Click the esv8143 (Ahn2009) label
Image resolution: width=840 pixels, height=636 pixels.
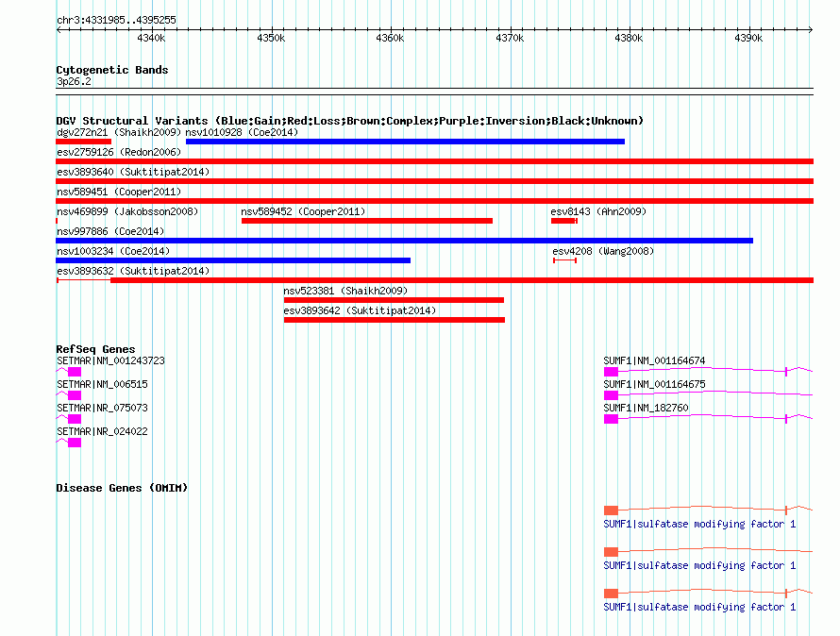point(598,211)
